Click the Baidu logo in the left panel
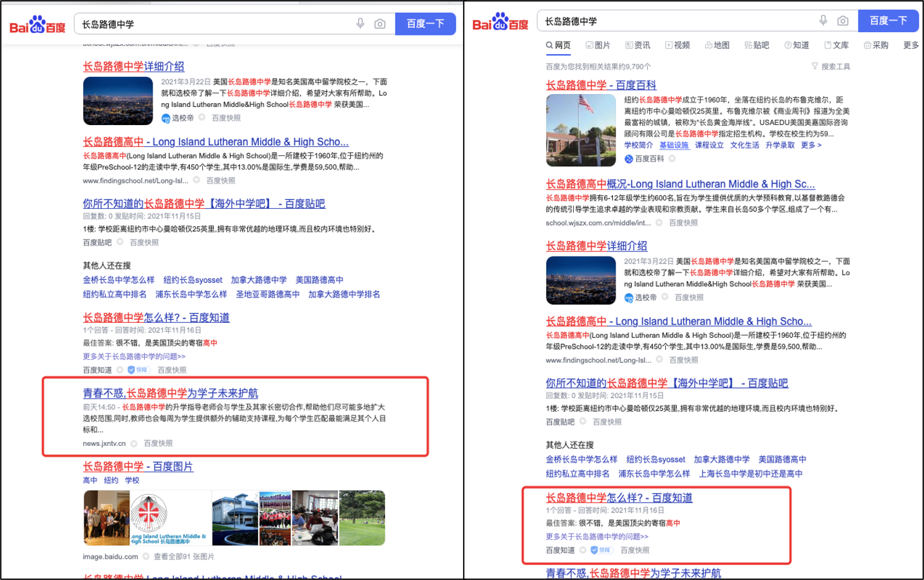 coord(37,24)
